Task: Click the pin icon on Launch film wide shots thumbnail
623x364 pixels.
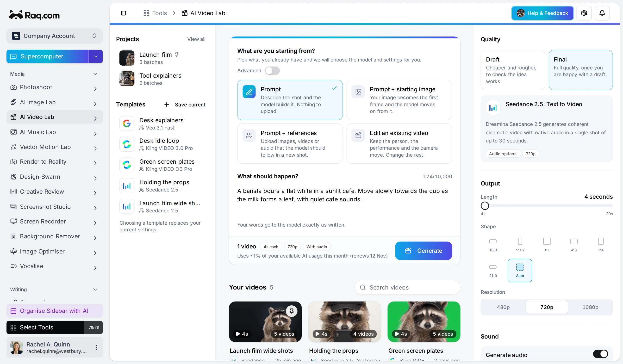Action: click(292, 311)
